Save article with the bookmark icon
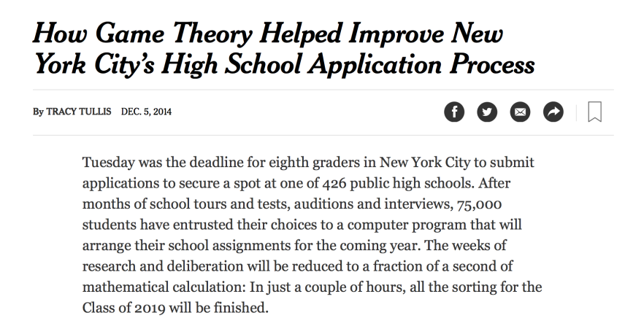 tap(594, 112)
